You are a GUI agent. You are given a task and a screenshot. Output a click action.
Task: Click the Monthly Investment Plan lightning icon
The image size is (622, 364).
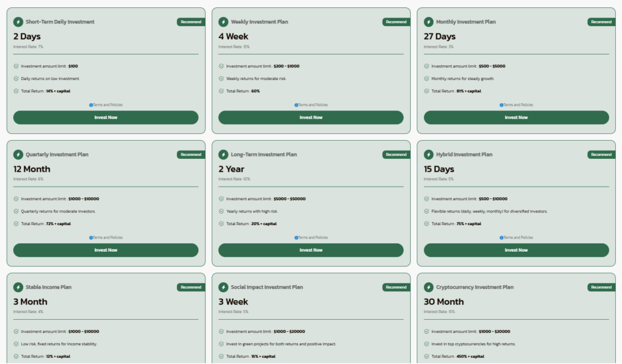coord(429,22)
